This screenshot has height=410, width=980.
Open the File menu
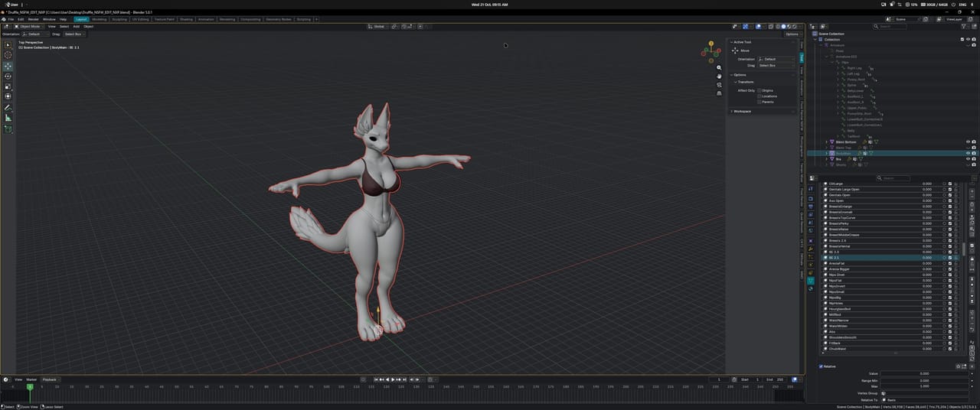(11, 19)
